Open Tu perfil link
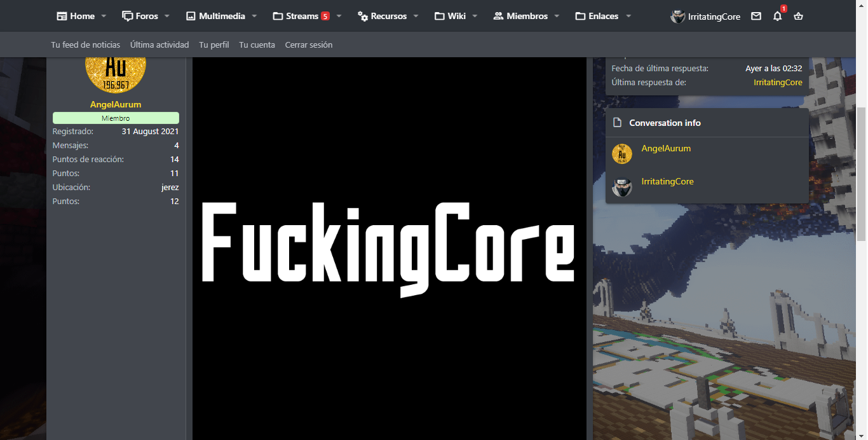This screenshot has width=868, height=440. point(214,45)
